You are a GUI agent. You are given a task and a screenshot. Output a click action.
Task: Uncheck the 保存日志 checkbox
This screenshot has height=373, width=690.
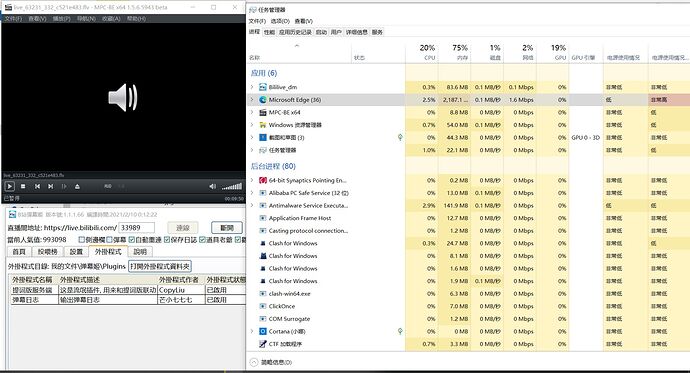(167, 240)
